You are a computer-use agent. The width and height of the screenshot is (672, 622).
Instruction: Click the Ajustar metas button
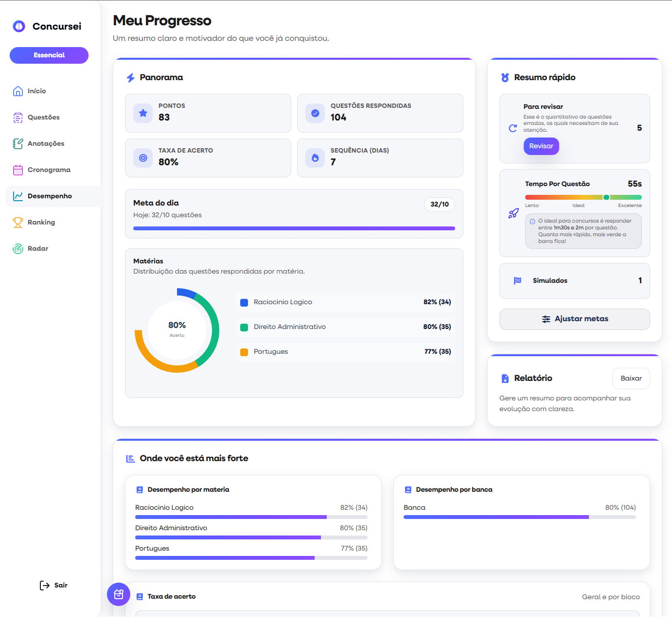pos(574,319)
